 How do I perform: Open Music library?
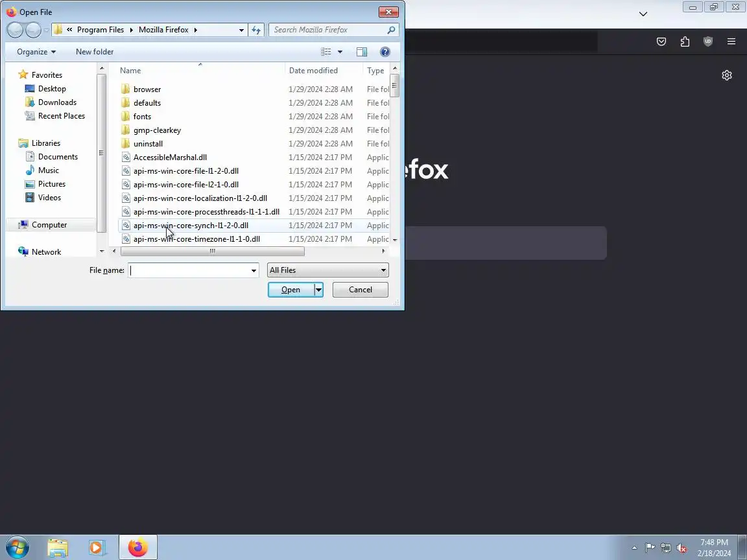click(48, 170)
